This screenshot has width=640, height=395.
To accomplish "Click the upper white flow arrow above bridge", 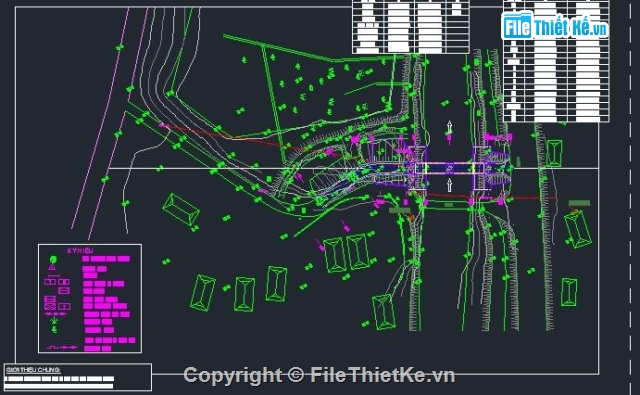I will pyautogui.click(x=449, y=127).
